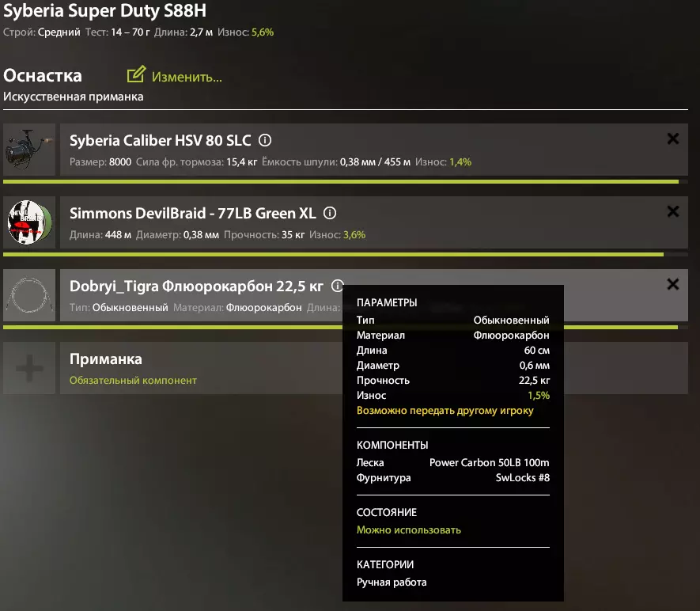700x611 pixels.
Task: Select the DevilBraid line spool thumbnail
Action: point(29,222)
